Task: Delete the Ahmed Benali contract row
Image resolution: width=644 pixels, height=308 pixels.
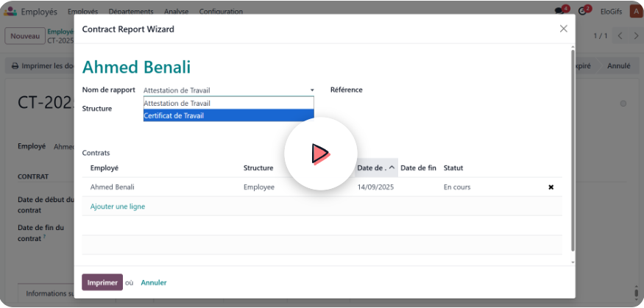Action: (x=551, y=187)
